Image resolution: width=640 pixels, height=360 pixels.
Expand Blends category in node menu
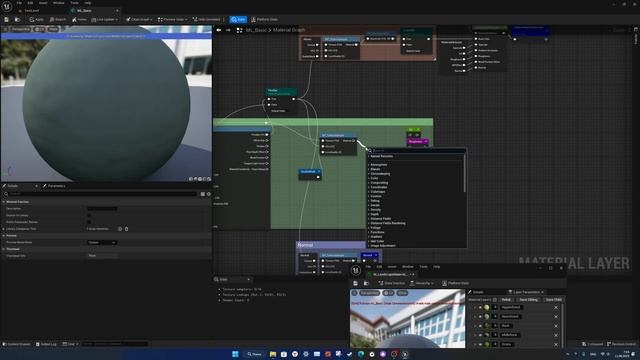pos(374,169)
